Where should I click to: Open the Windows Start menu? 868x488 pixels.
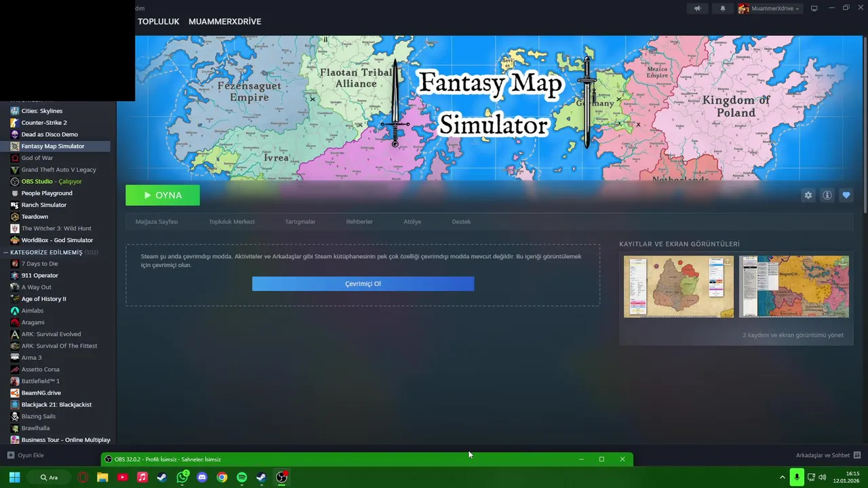[x=14, y=477]
